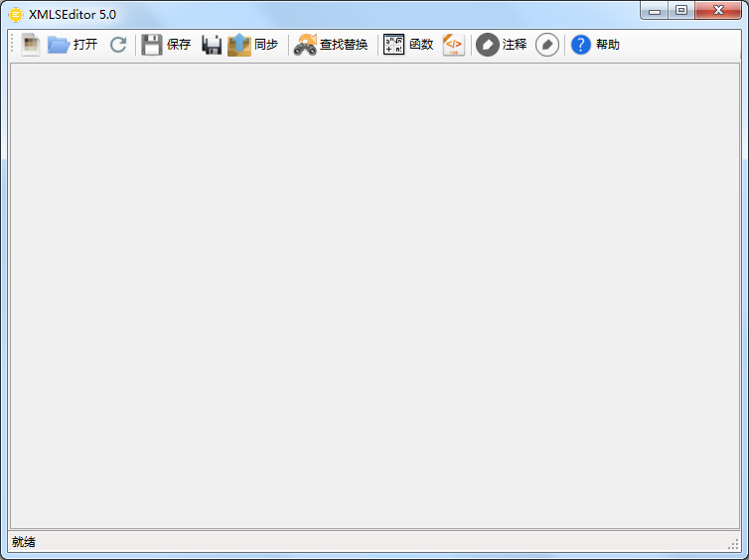The image size is (749, 560).
Task: Click the resize grip at bottom-right corner
Action: (733, 544)
